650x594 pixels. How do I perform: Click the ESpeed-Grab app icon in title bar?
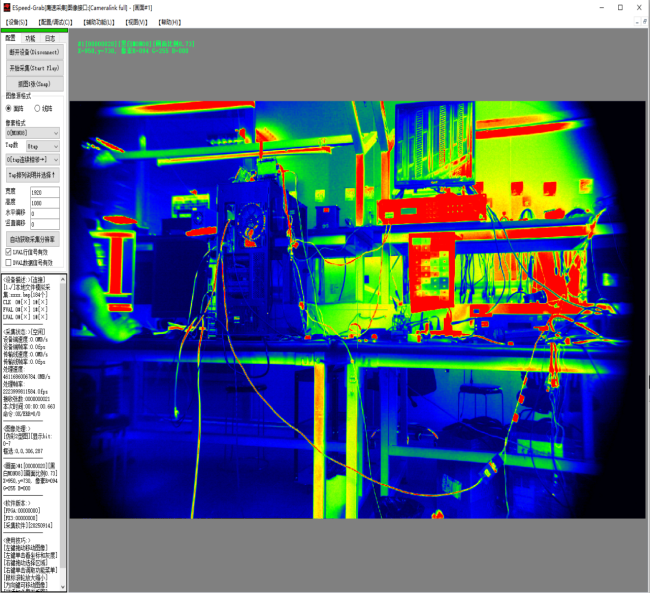tap(7, 7)
